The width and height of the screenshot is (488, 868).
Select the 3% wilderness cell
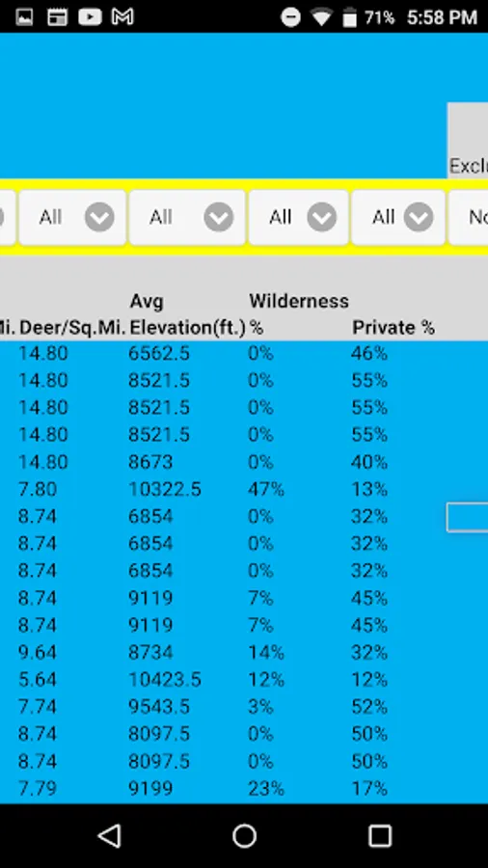[260, 706]
